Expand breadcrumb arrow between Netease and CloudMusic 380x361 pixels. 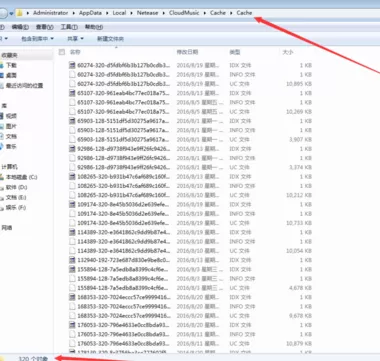pyautogui.click(x=164, y=13)
